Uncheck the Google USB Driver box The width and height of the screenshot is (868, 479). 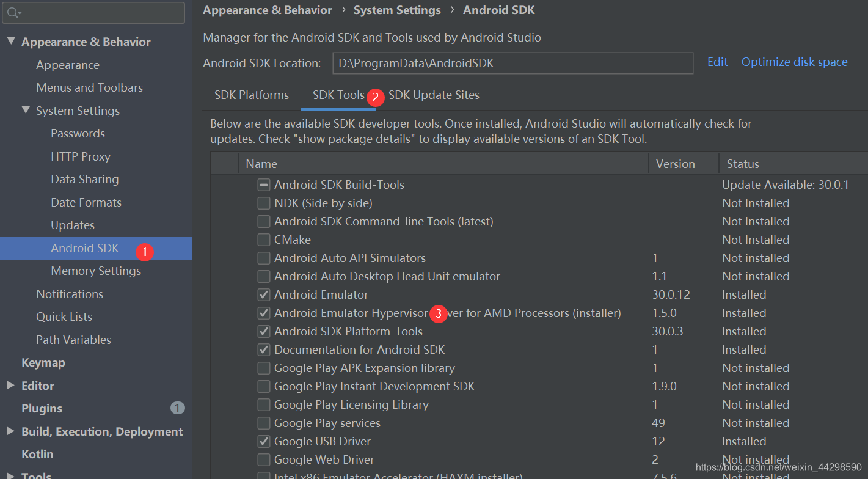tap(264, 441)
